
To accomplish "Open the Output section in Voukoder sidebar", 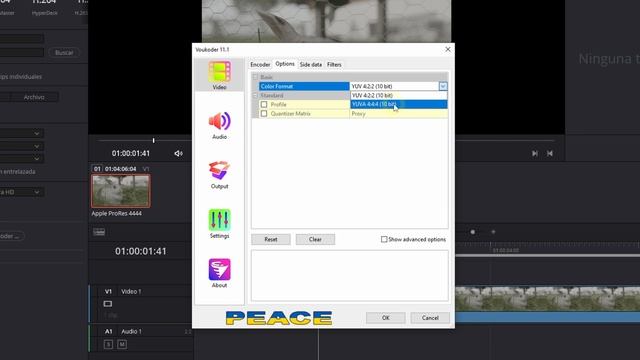I will pyautogui.click(x=220, y=175).
